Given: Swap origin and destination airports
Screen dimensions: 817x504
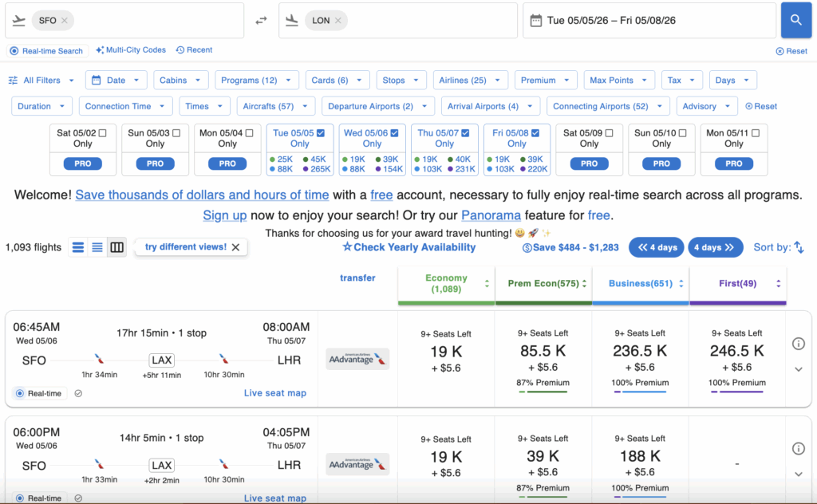Looking at the screenshot, I should tap(261, 21).
